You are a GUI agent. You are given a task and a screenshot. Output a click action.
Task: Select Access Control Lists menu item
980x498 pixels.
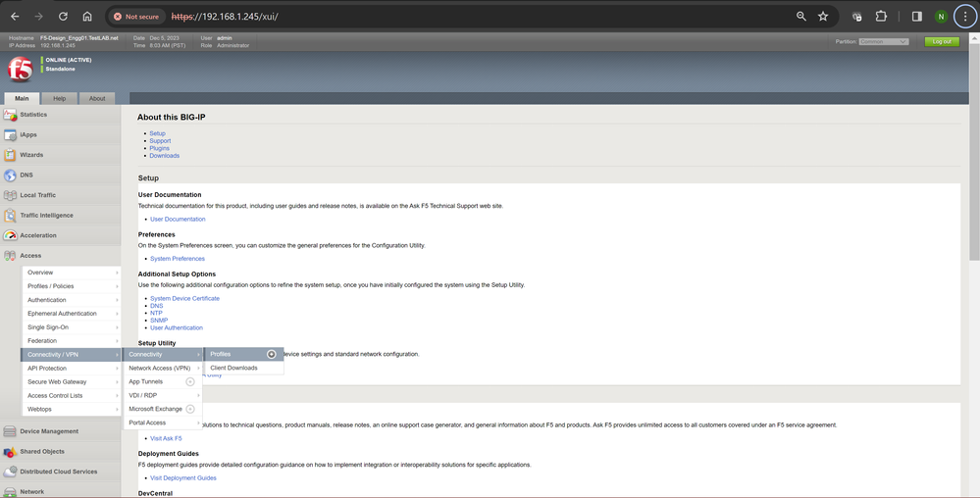click(x=72, y=395)
